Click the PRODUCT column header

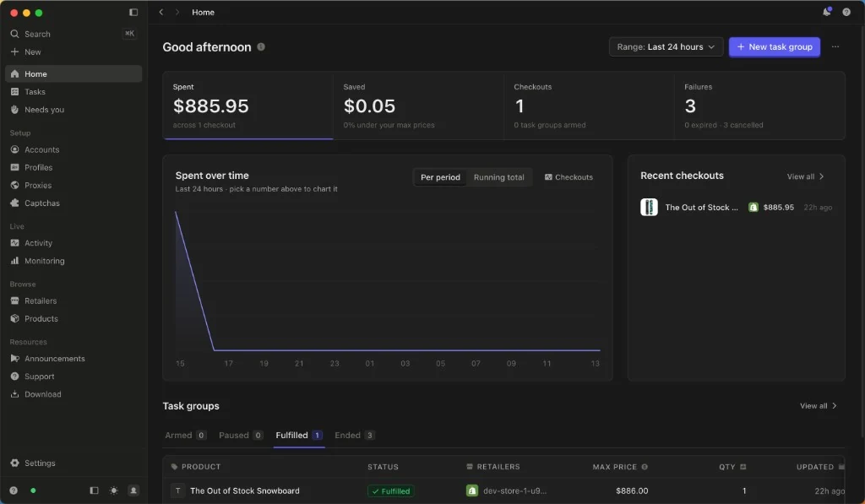tap(196, 467)
